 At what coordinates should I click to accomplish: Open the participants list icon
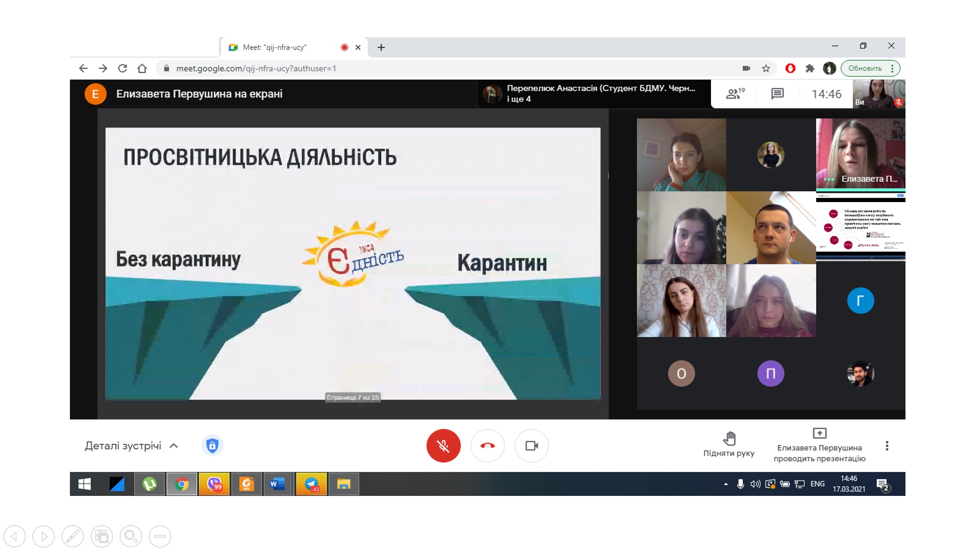click(735, 94)
